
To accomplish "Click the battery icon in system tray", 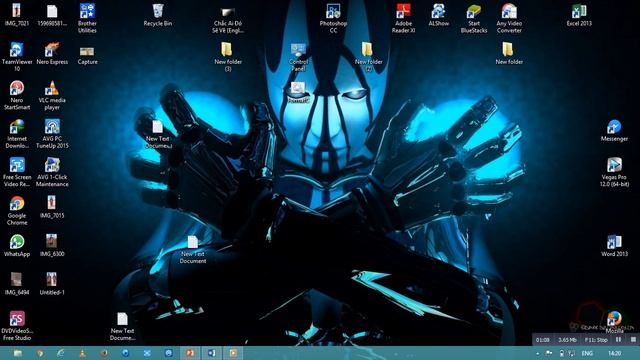I will tap(562, 353).
